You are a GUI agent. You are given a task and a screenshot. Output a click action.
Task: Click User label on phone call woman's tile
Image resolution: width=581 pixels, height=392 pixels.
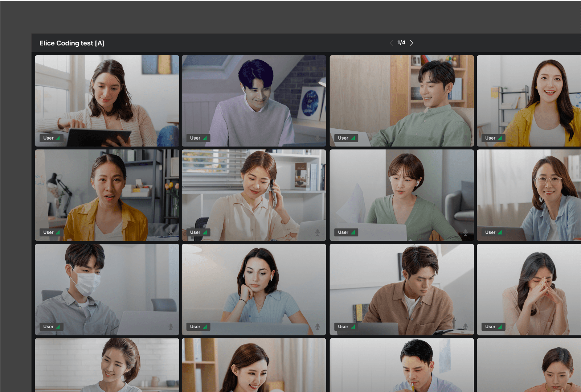pos(195,232)
